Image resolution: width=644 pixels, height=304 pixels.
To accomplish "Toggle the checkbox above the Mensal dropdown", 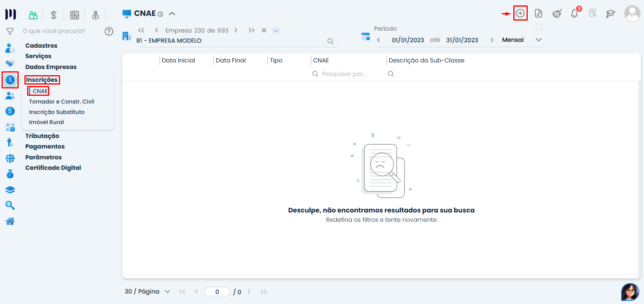I will point(539,27).
